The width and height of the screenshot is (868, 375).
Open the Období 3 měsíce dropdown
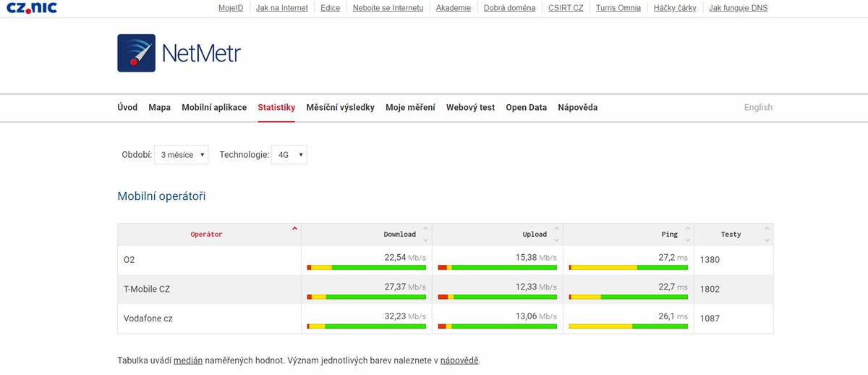click(182, 154)
